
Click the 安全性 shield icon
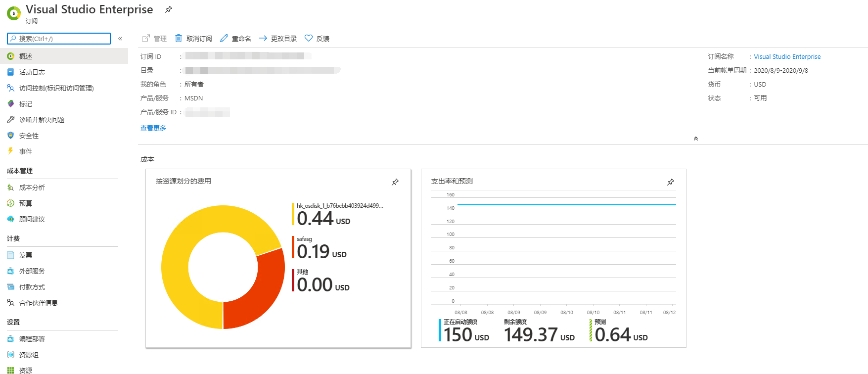click(x=10, y=136)
